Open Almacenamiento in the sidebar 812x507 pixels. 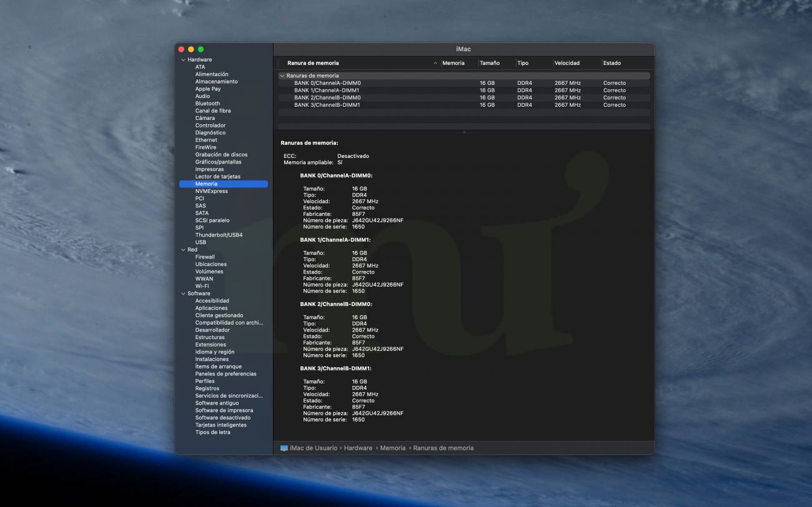216,82
